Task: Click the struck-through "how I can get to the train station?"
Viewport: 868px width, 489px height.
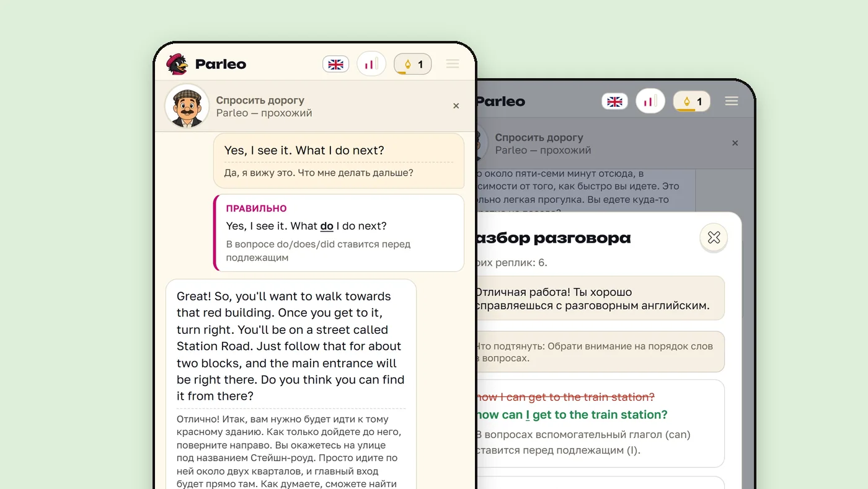Action: [565, 397]
